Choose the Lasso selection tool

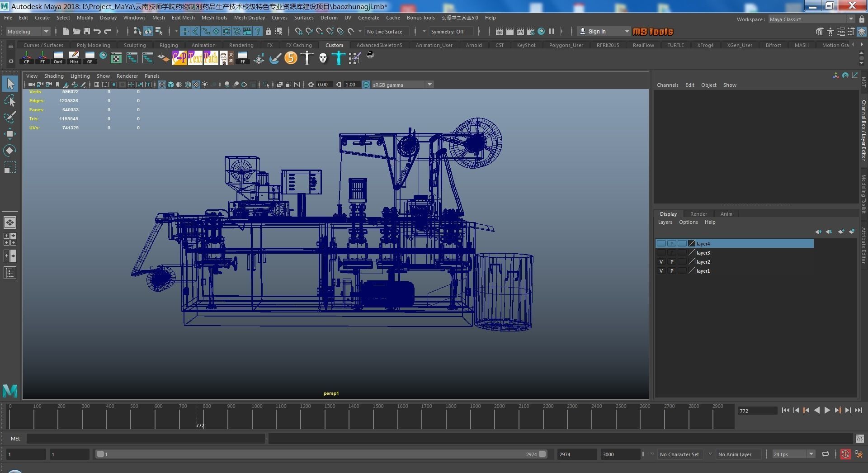(x=10, y=101)
